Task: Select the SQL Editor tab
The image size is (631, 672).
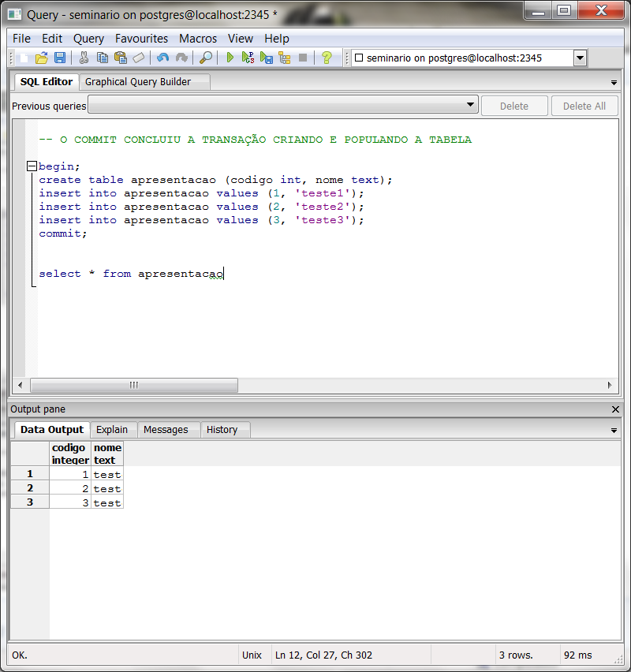Action: (47, 81)
